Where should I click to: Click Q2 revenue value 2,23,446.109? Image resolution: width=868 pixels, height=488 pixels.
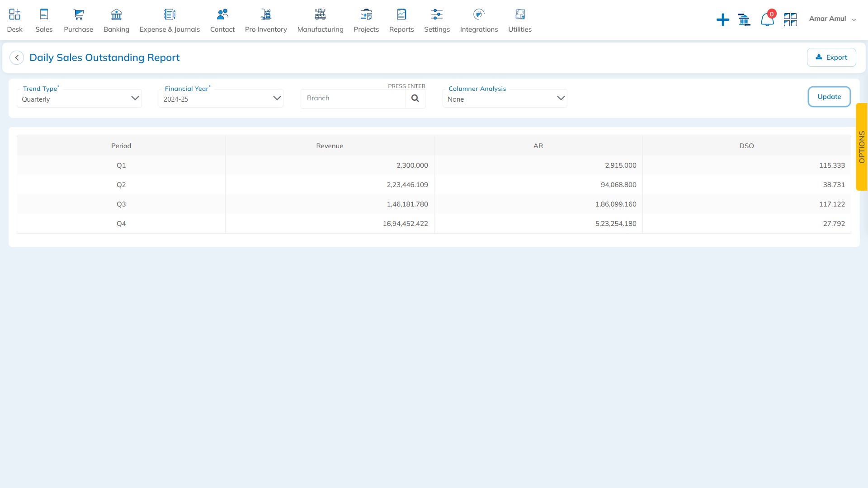click(x=407, y=185)
